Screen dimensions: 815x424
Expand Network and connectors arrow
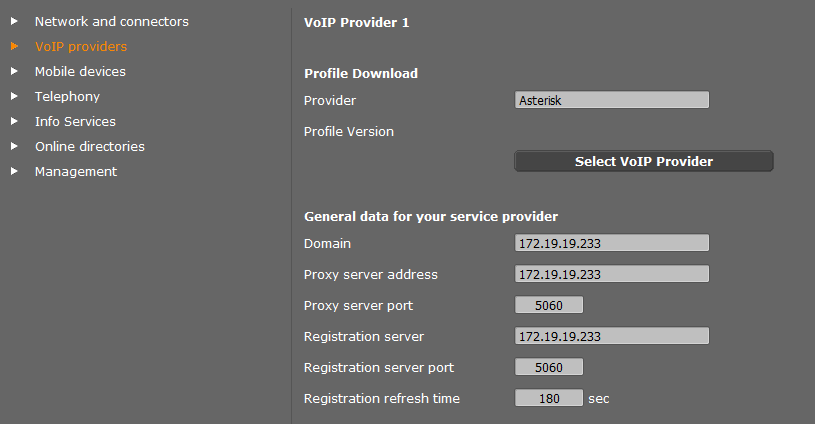pos(14,21)
